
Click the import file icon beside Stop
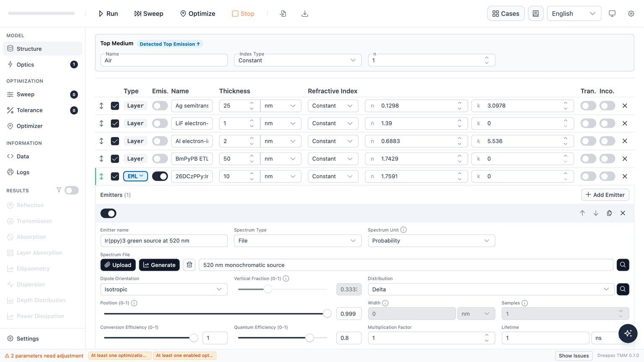click(x=283, y=14)
